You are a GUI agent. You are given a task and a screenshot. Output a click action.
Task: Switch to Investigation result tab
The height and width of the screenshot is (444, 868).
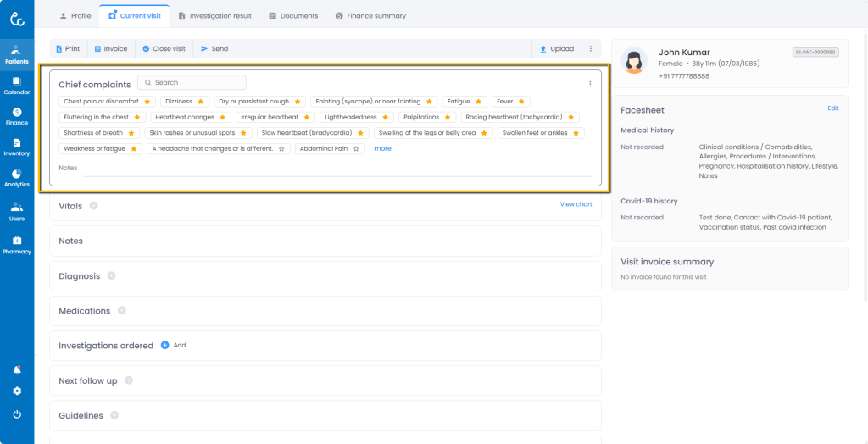coord(214,15)
